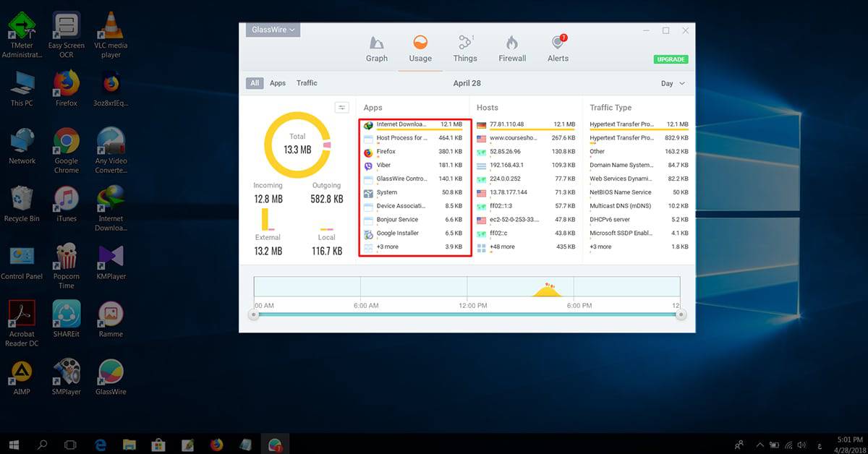Open AIMP desktop icon
Image resolution: width=868 pixels, height=454 pixels.
pyautogui.click(x=22, y=377)
